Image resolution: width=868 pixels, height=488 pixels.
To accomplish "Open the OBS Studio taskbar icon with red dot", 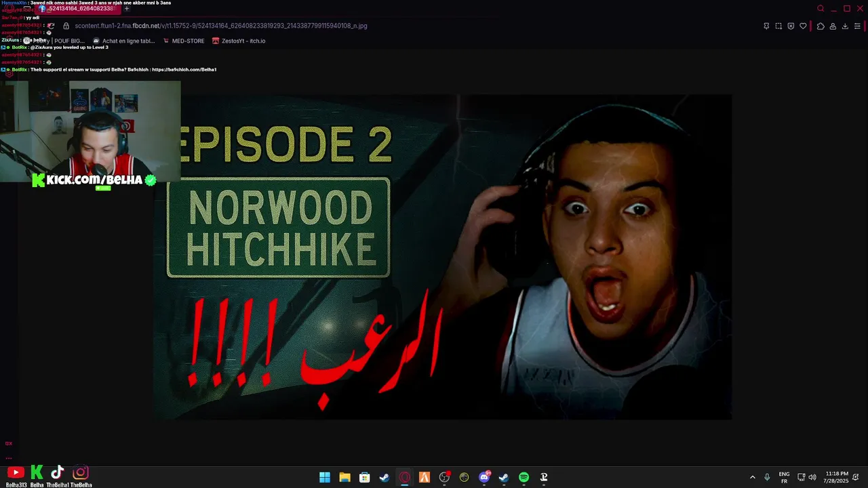I will pos(444,477).
